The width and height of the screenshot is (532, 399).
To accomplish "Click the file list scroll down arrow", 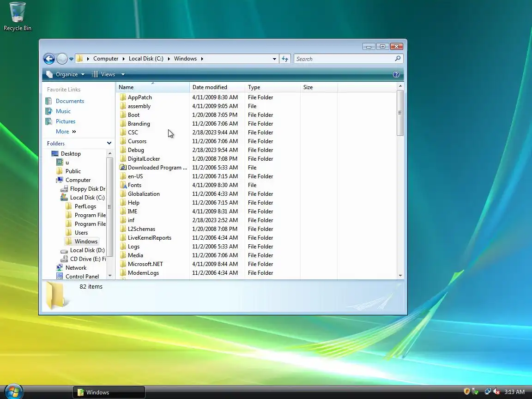I will [x=400, y=276].
